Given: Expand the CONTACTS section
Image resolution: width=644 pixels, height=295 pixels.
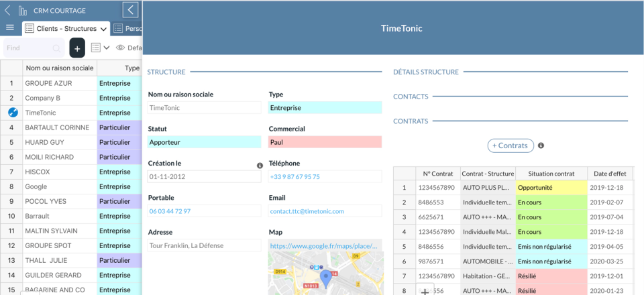Looking at the screenshot, I should pyautogui.click(x=411, y=97).
